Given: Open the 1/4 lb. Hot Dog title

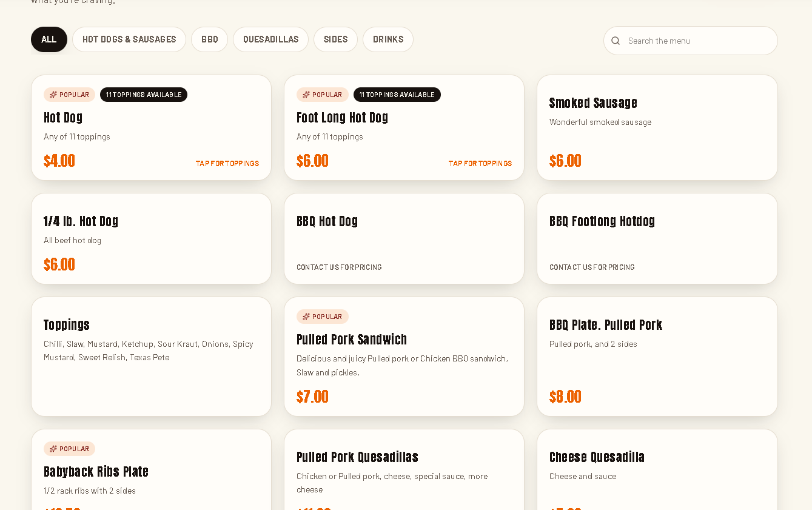Looking at the screenshot, I should pyautogui.click(x=81, y=221).
